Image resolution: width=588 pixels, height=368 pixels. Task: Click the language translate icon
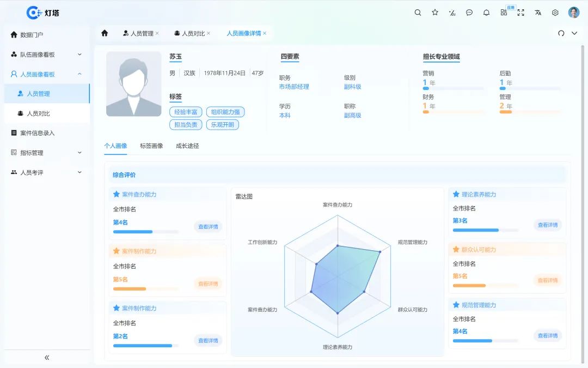click(x=537, y=12)
